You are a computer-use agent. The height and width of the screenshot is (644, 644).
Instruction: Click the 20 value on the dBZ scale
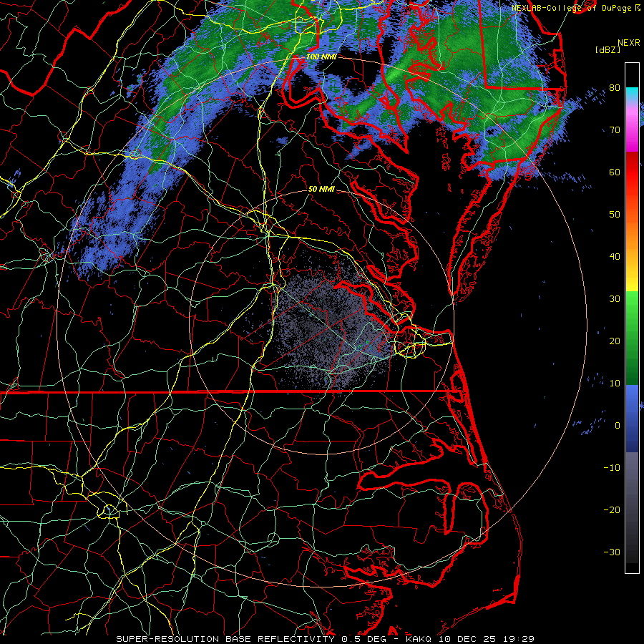[615, 341]
